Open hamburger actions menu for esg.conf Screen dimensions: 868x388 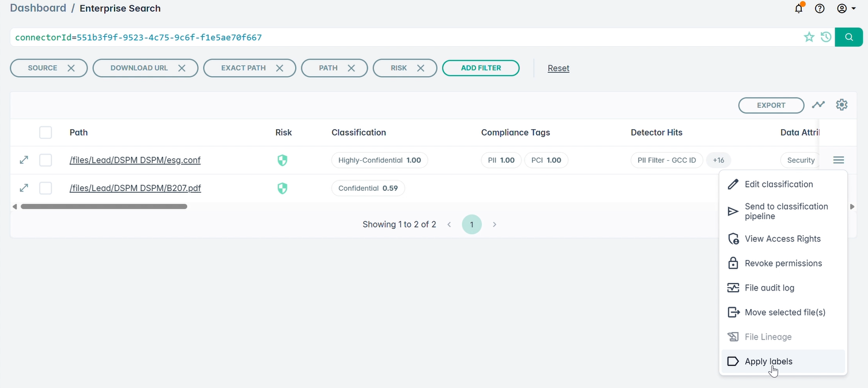tap(839, 160)
